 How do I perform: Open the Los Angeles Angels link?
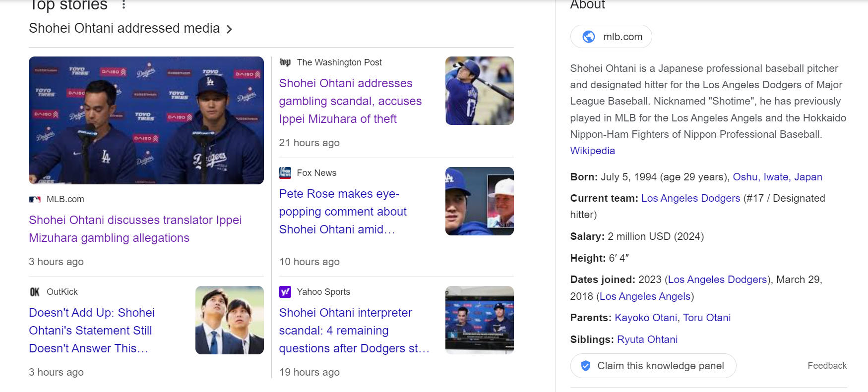(x=645, y=296)
